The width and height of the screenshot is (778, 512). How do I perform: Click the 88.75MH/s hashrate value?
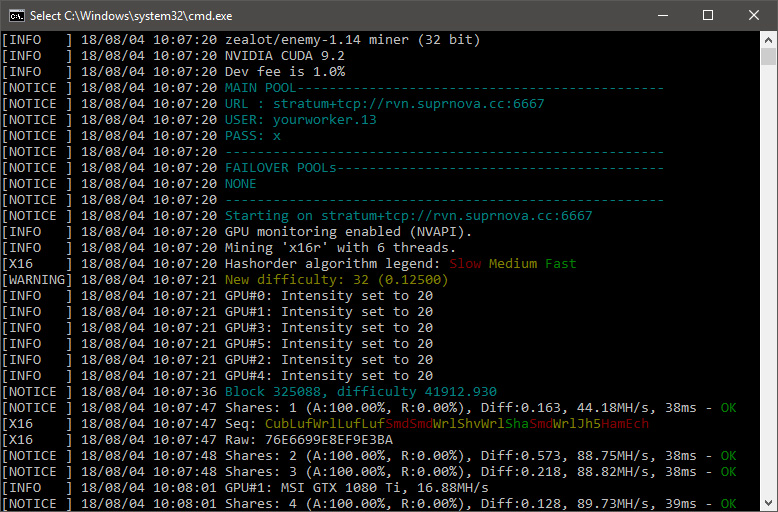(613, 455)
